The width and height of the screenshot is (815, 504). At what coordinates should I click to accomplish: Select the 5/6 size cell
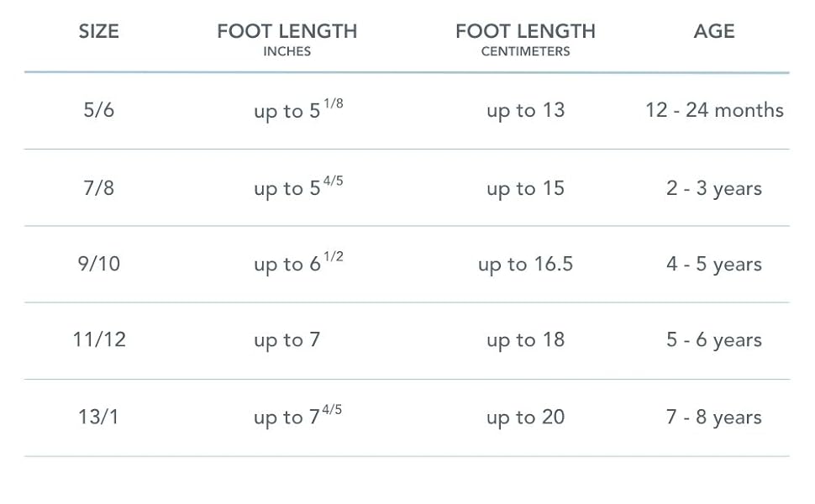(x=98, y=110)
